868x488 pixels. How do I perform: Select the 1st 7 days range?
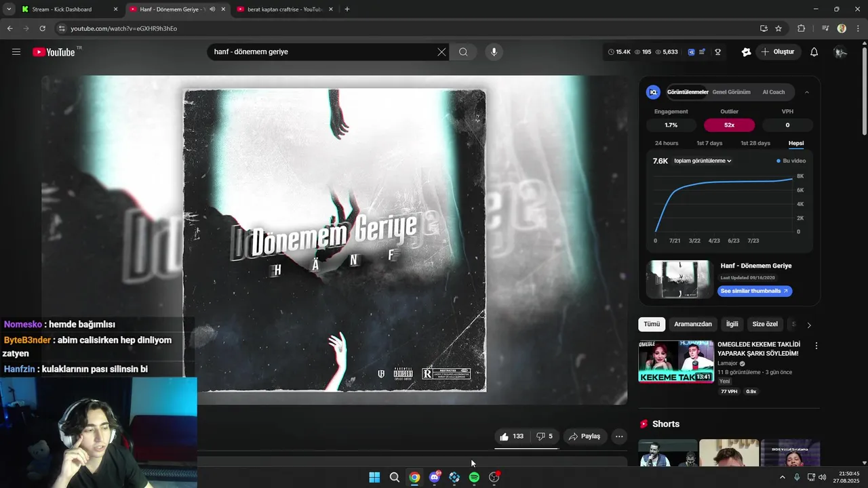tap(709, 143)
